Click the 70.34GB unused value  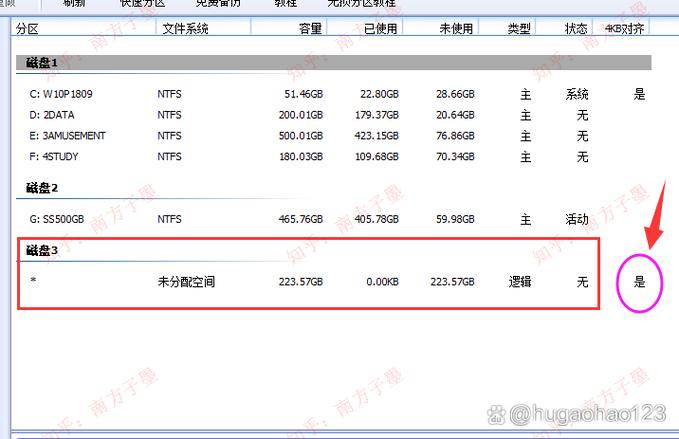pyautogui.click(x=455, y=156)
